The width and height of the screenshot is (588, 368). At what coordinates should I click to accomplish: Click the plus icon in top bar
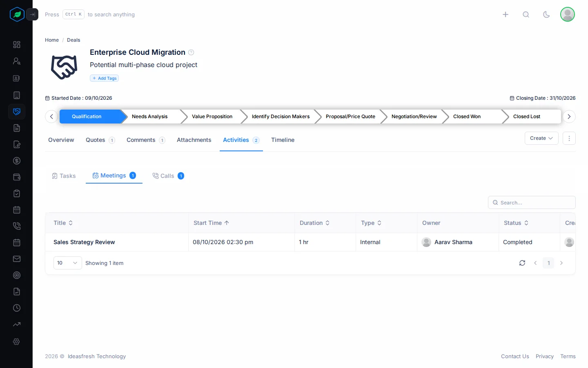pyautogui.click(x=506, y=14)
